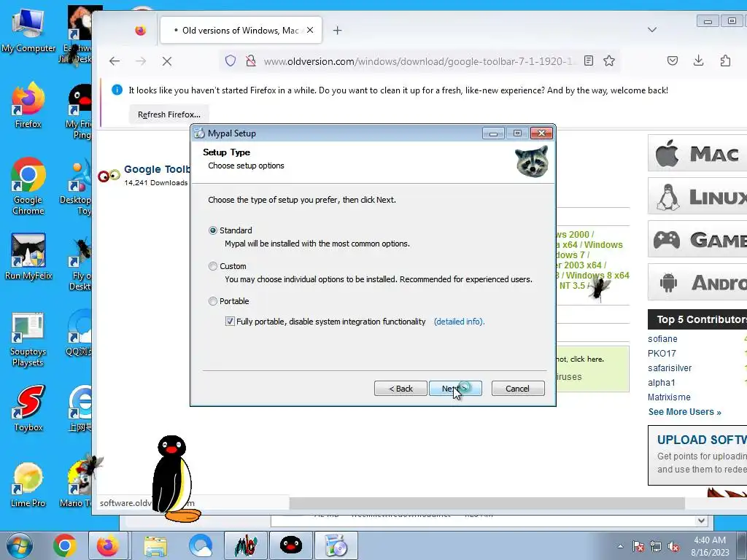Show hidden system tray icons
The image size is (747, 560).
coord(620,546)
